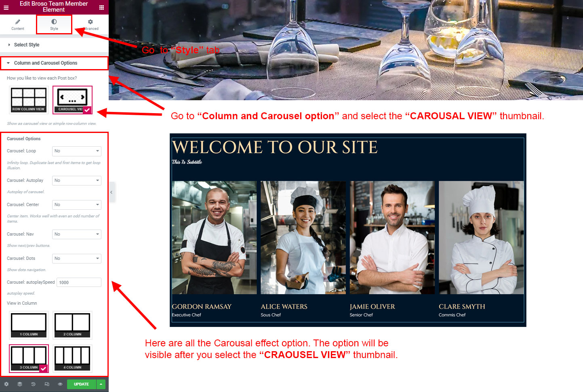The width and height of the screenshot is (583, 392).
Task: Choose the 4 Column layout option
Action: [x=72, y=358]
